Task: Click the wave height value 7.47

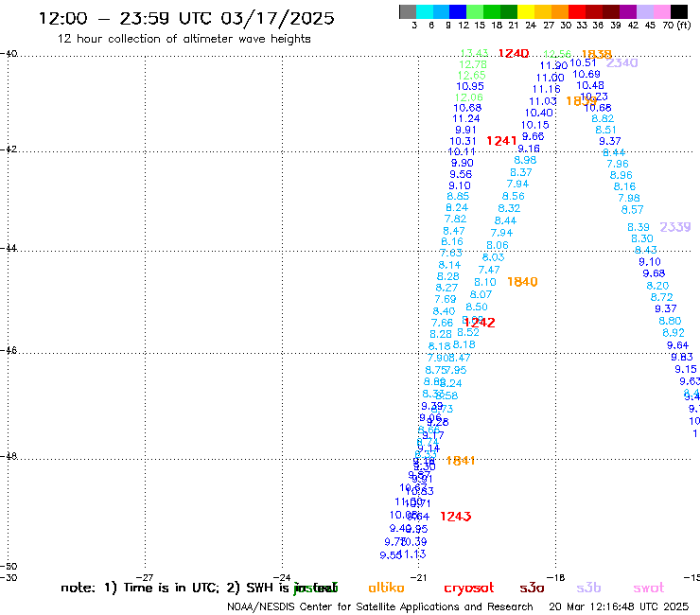Action: 489,270
